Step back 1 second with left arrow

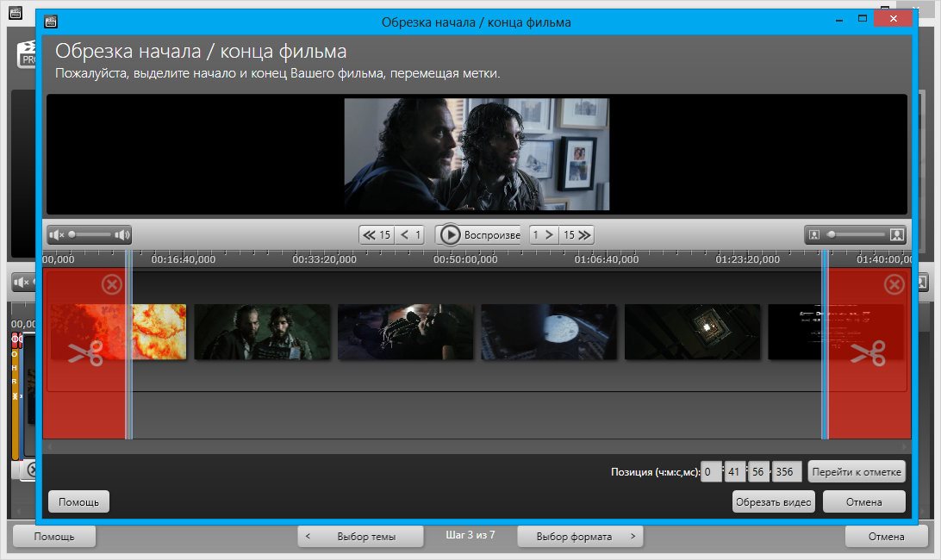411,234
